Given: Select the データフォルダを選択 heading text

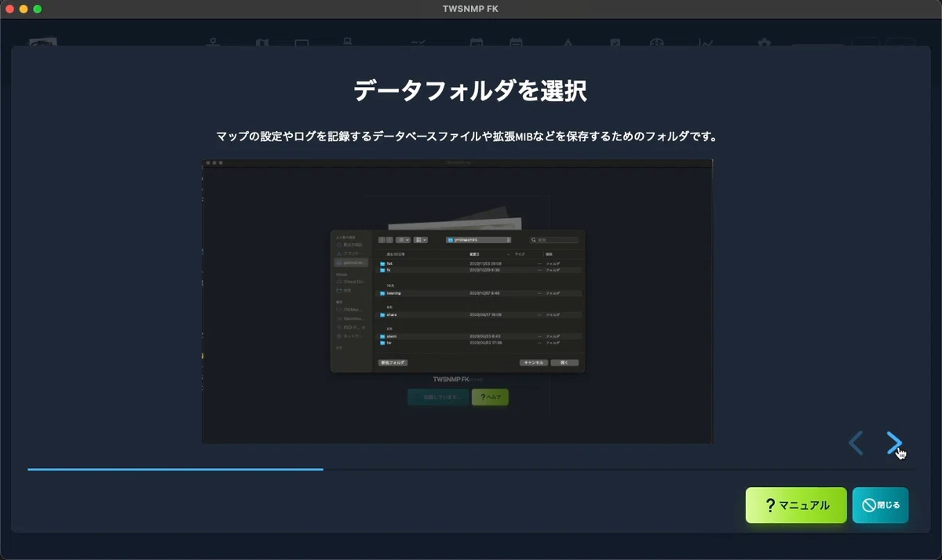Looking at the screenshot, I should pyautogui.click(x=470, y=90).
